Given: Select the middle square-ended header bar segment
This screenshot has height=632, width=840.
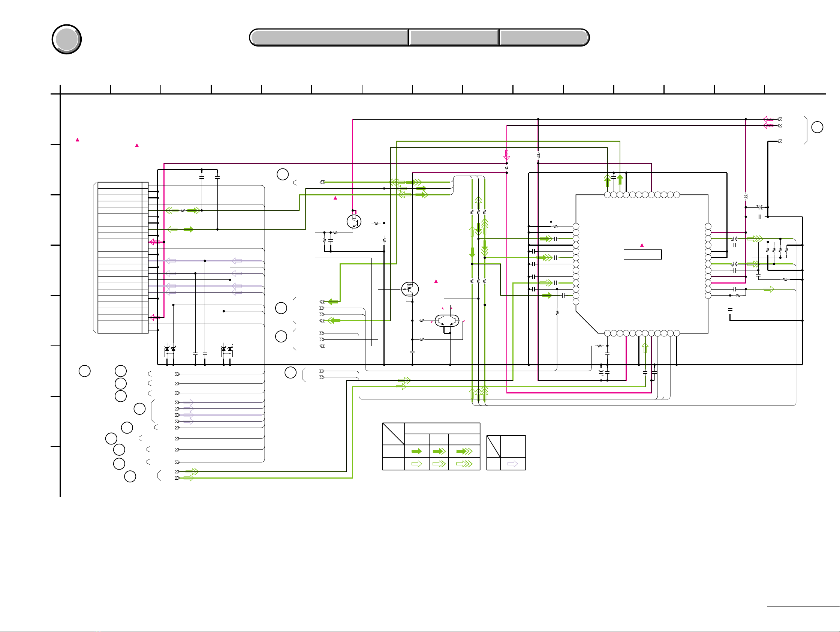Looking at the screenshot, I should (x=454, y=38).
